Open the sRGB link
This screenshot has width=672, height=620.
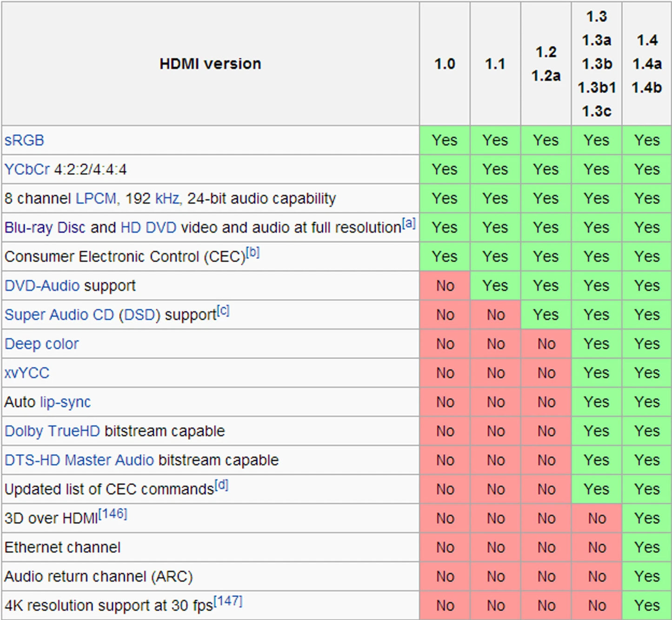[24, 140]
